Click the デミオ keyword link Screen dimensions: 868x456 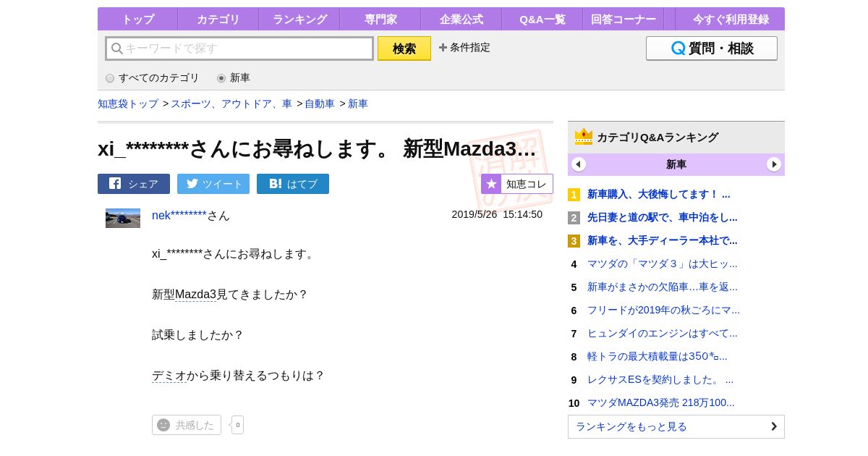pyautogui.click(x=169, y=376)
